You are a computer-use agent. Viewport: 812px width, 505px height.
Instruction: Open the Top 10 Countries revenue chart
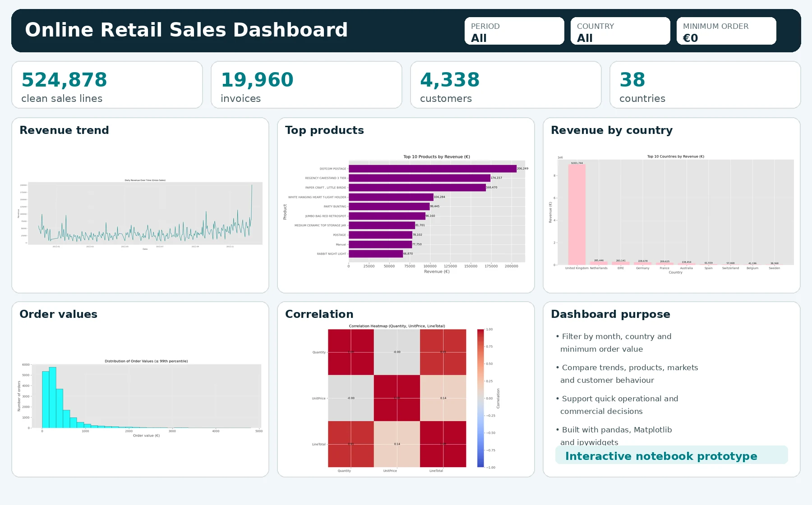point(671,214)
